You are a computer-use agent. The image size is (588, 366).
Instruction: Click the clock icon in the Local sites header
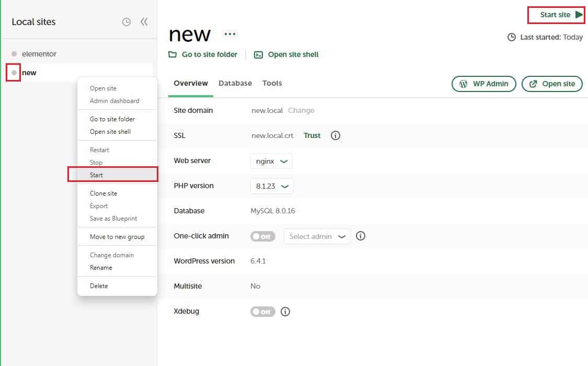(x=126, y=22)
